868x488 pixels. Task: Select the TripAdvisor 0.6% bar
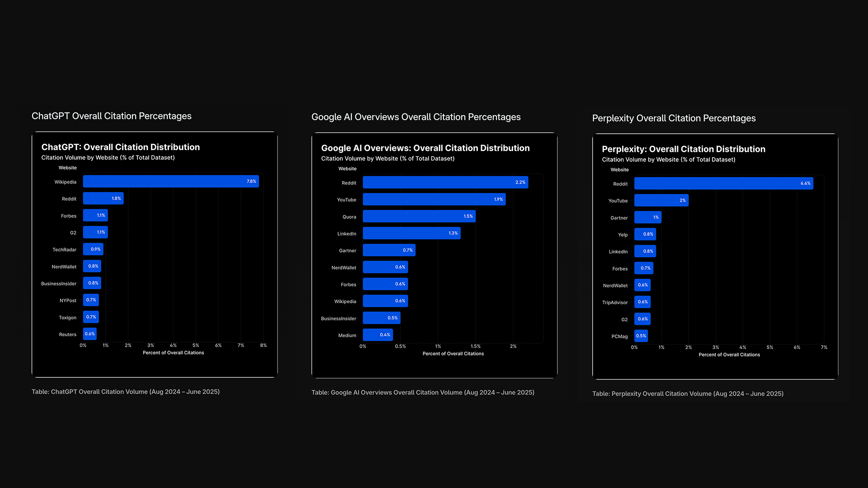point(642,302)
